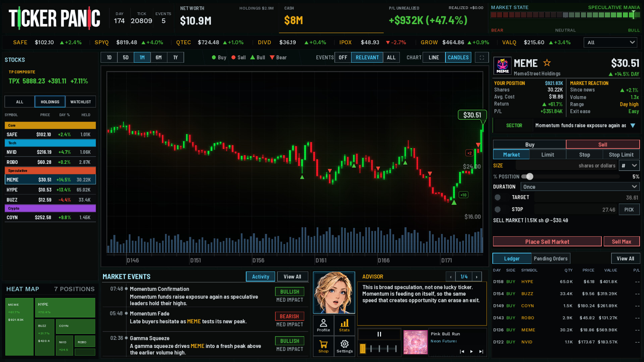Click the x2 sell marker on chart
This screenshot has height=362, width=644.
coord(469,153)
